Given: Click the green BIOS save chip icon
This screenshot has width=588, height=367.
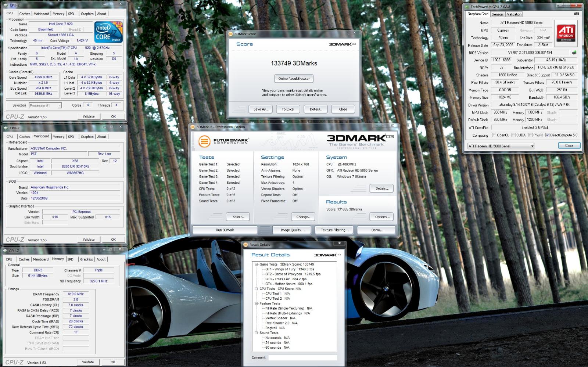Looking at the screenshot, I should tap(574, 53).
